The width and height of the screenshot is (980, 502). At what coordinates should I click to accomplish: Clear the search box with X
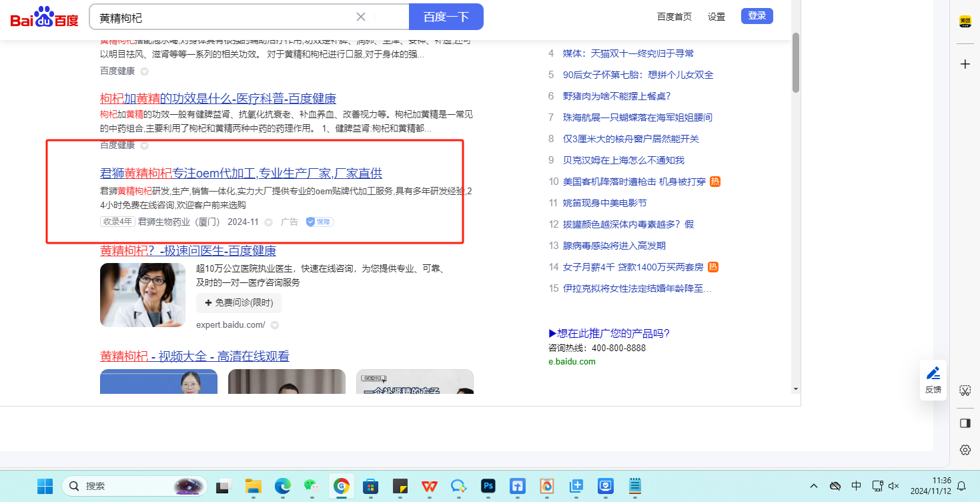pyautogui.click(x=361, y=17)
